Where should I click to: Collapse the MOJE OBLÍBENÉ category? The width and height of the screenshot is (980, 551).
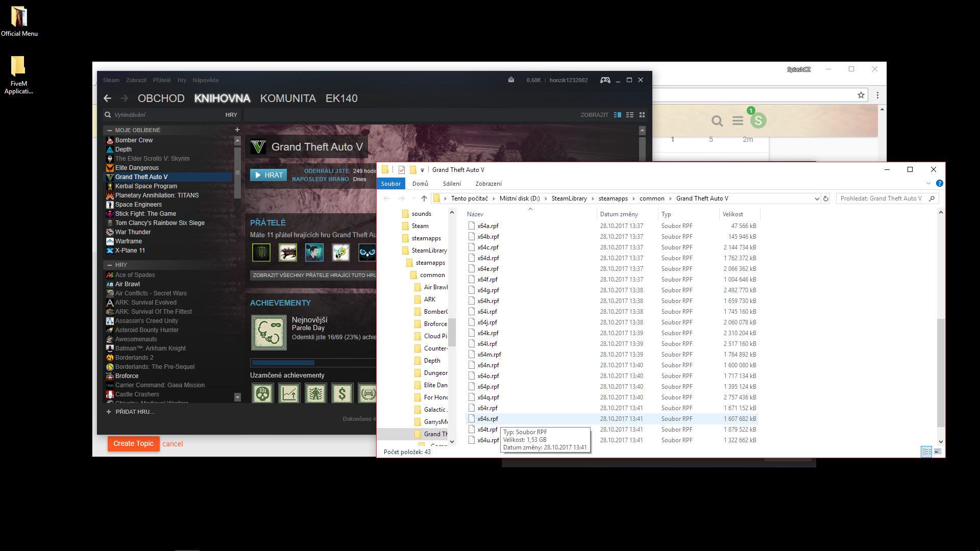(x=109, y=131)
